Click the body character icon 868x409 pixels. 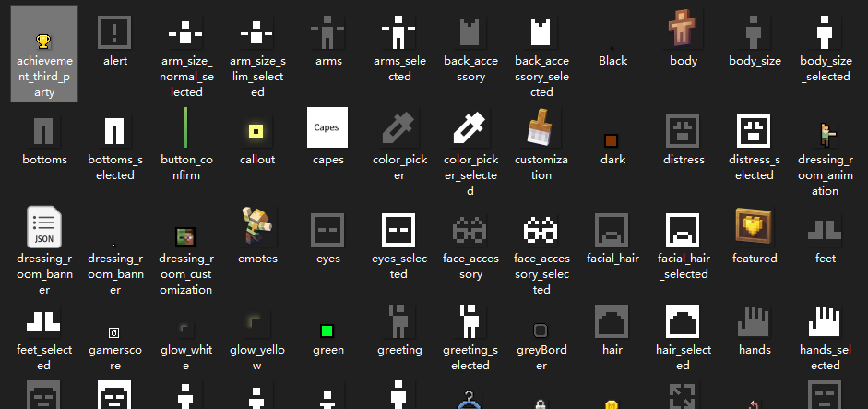(684, 30)
